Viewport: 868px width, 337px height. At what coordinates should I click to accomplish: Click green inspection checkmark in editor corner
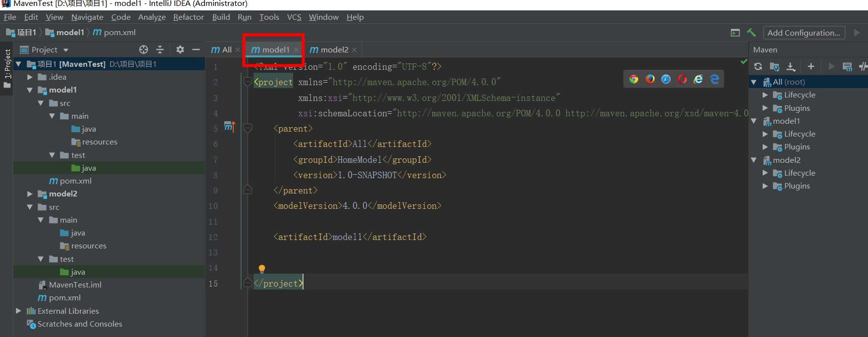click(744, 62)
